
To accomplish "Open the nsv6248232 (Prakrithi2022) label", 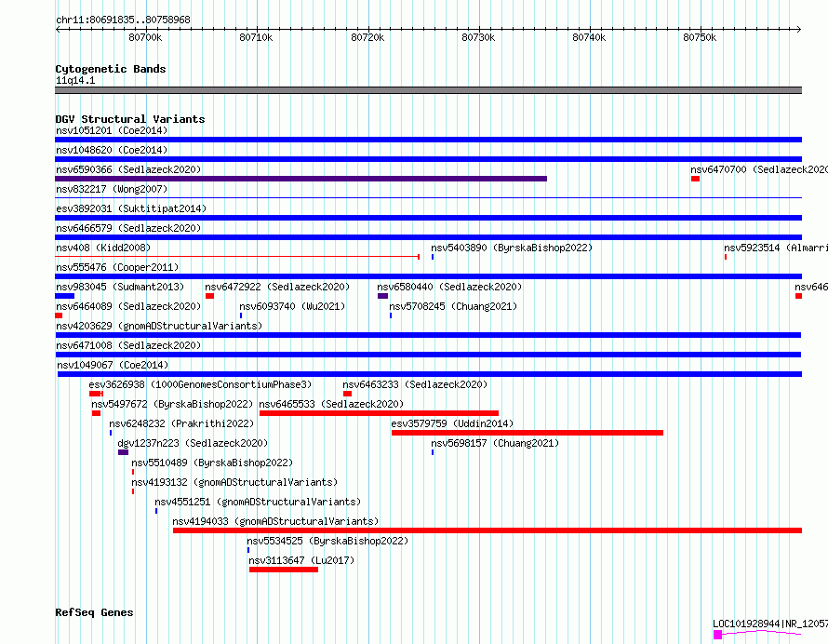I will pos(181,423).
